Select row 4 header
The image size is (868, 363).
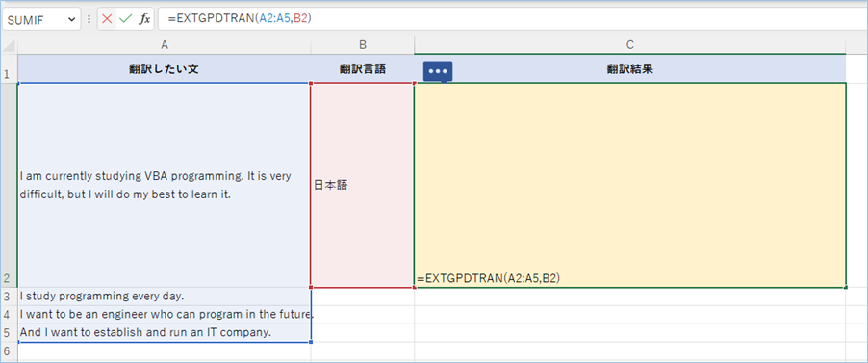pyautogui.click(x=9, y=315)
